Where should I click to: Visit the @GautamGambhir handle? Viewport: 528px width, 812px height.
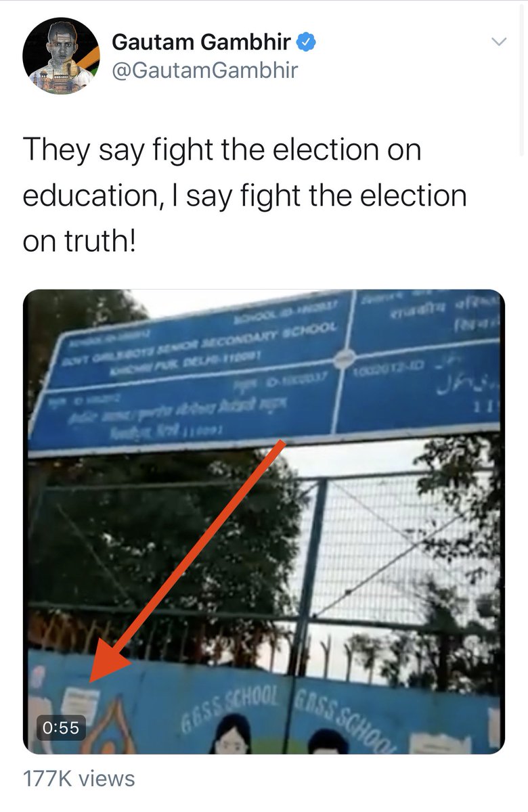204,70
